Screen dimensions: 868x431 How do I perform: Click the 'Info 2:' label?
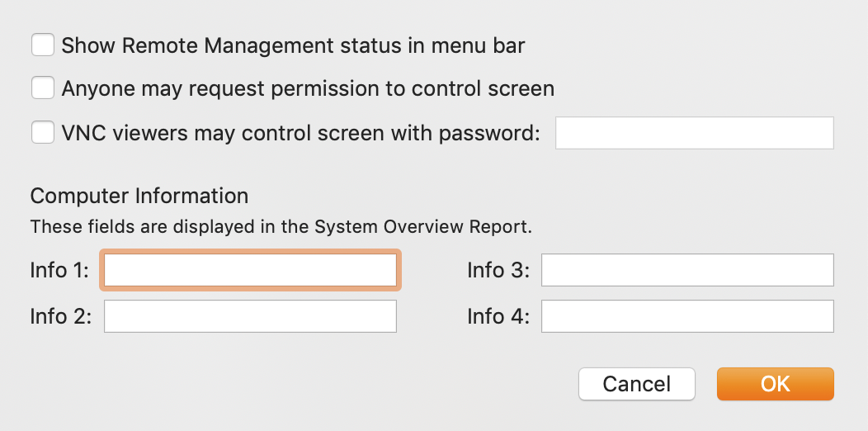(61, 316)
